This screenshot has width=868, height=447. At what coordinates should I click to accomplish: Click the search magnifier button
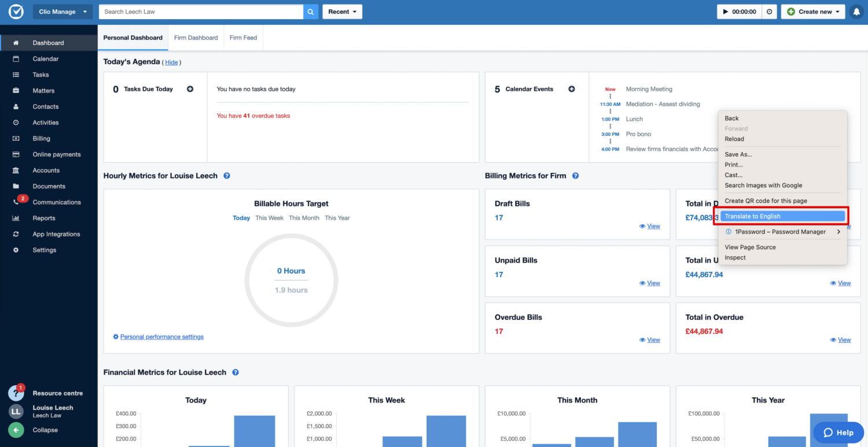[311, 12]
